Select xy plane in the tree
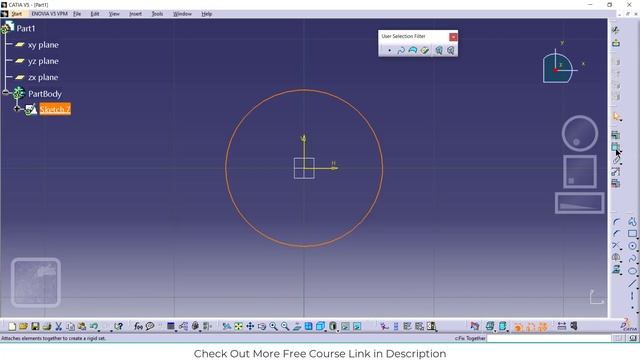 pyautogui.click(x=43, y=45)
